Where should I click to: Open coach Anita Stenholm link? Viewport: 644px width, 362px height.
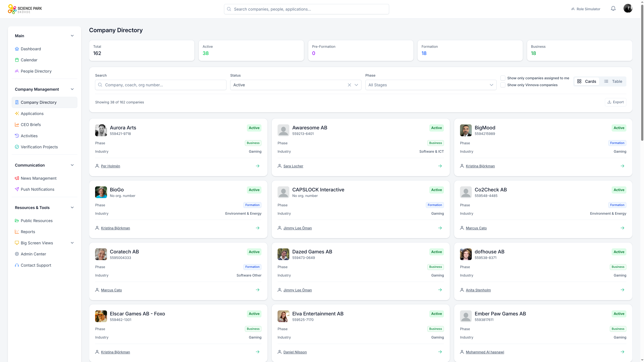478,290
